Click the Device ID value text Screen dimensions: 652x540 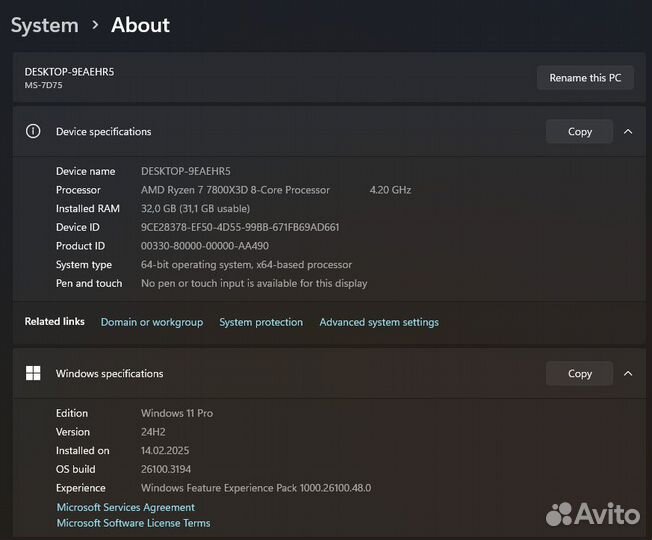[240, 227]
